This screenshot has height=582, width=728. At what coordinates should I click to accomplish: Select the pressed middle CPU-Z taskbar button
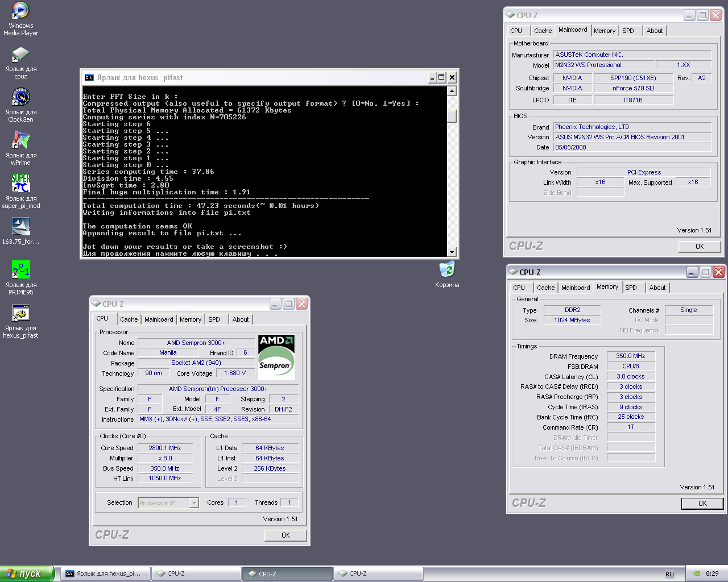point(287,573)
